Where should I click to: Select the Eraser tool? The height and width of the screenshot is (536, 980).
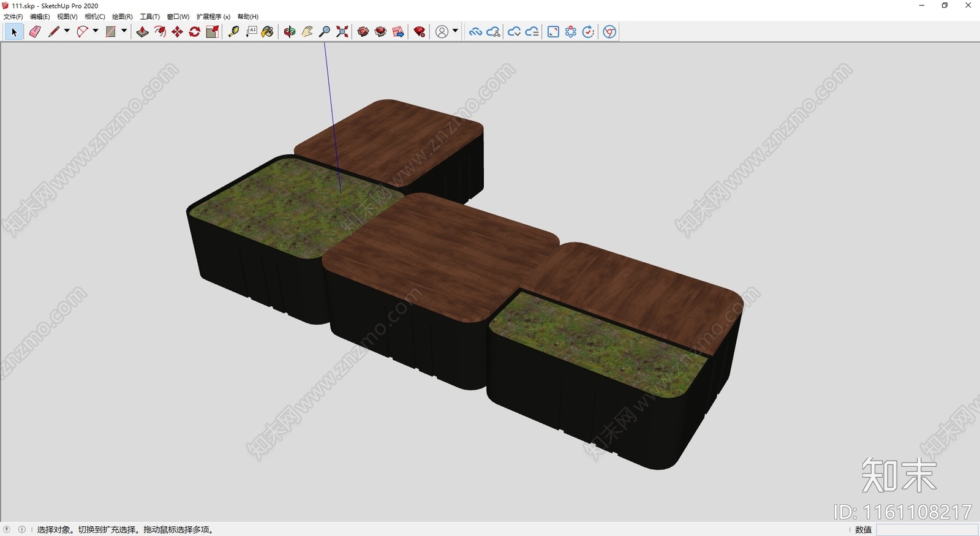[35, 32]
